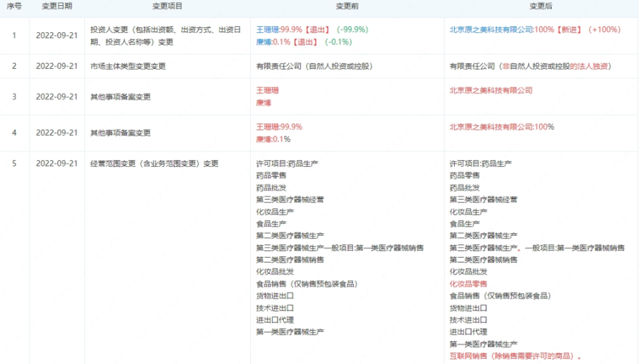
Task: Select 北京原之美科技有限公司:100% in row 4
Action: point(502,127)
